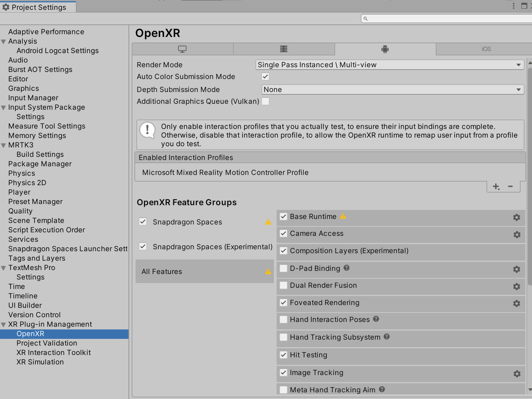This screenshot has width=532, height=399.
Task: Open Dual Render Fusion settings gear
Action: coord(517,287)
